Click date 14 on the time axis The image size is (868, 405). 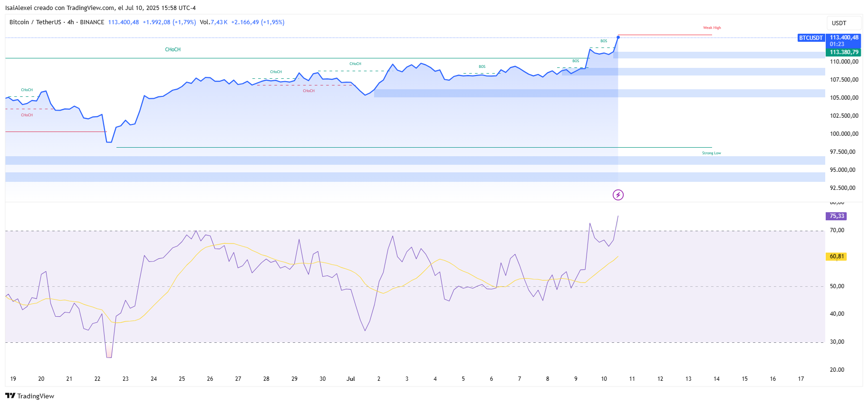[716, 379]
